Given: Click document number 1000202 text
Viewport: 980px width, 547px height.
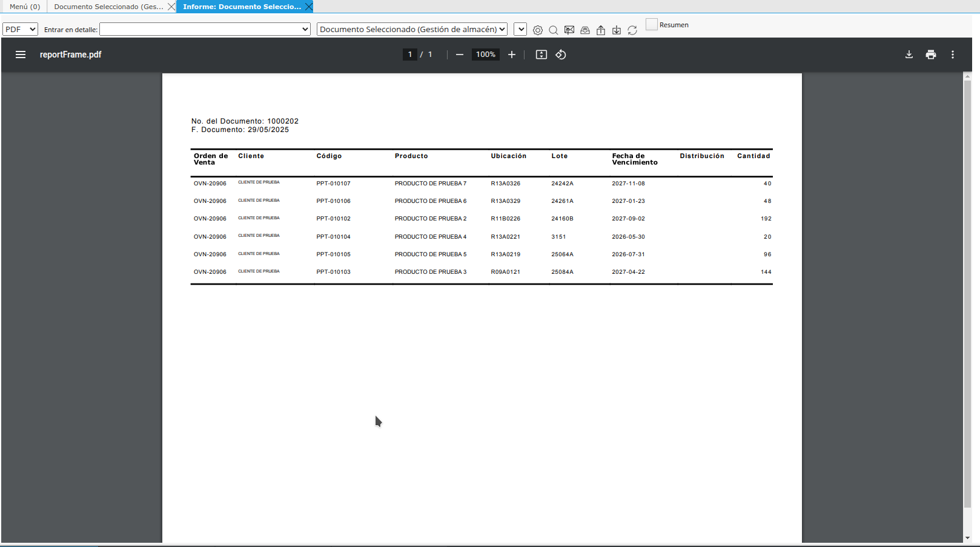Looking at the screenshot, I should point(283,121).
